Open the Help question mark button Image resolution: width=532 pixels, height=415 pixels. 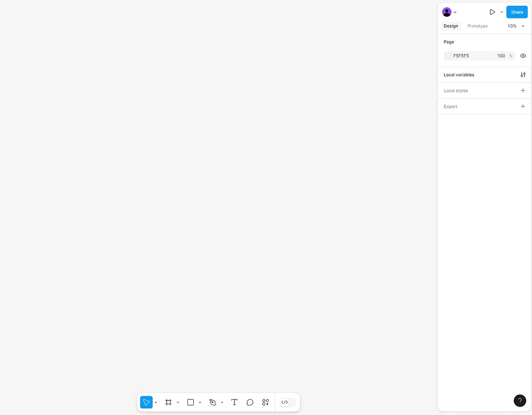coord(520,400)
